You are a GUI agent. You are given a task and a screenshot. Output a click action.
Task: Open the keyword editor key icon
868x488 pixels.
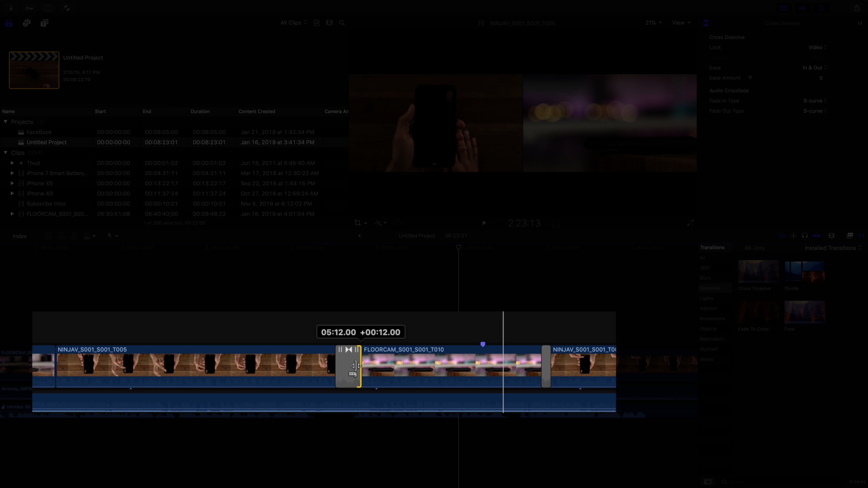(29, 8)
